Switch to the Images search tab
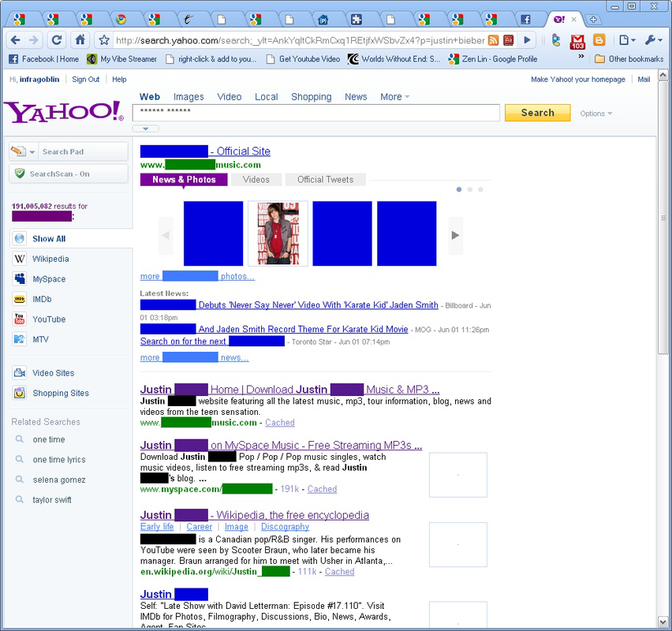Image resolution: width=672 pixels, height=631 pixels. [189, 97]
